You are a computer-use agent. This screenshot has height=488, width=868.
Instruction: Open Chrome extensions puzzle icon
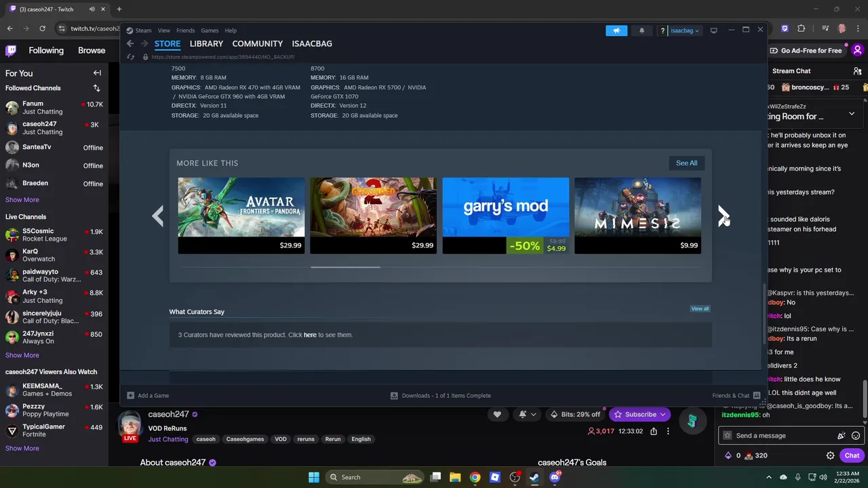802,28
